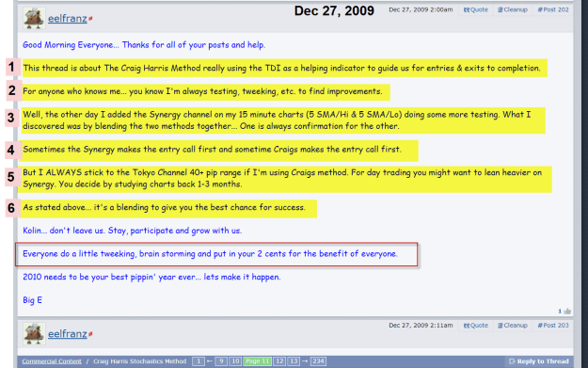The width and height of the screenshot is (588, 368).
Task: Click red status icon beside eelfranz post 203
Action: [90, 334]
